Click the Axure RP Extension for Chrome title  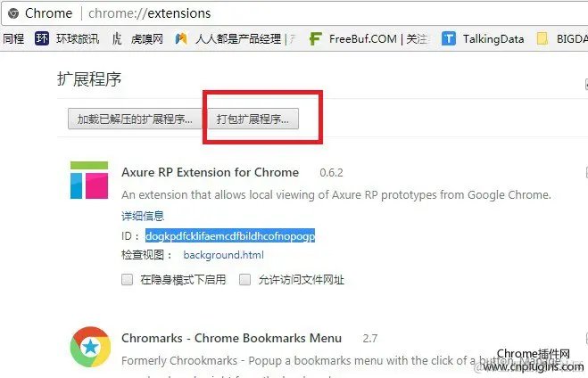pyautogui.click(x=210, y=172)
